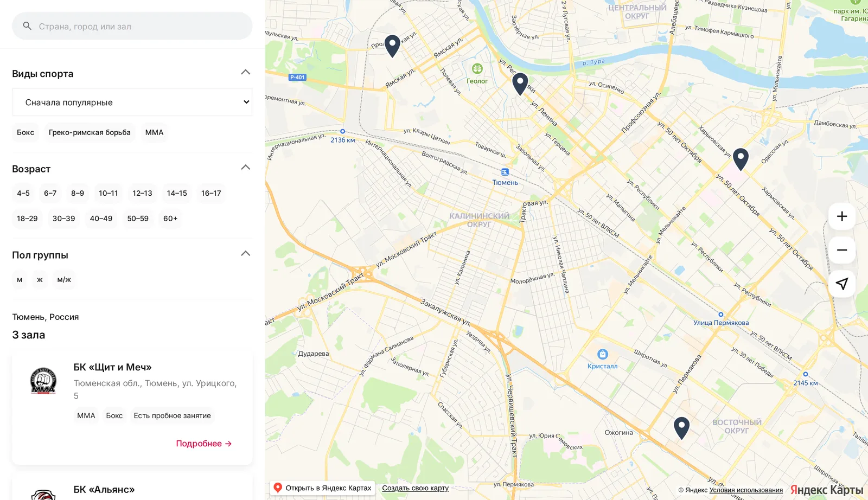Image resolution: width=868 pixels, height=500 pixels.
Task: Zoom out the map with minus button
Action: [842, 250]
